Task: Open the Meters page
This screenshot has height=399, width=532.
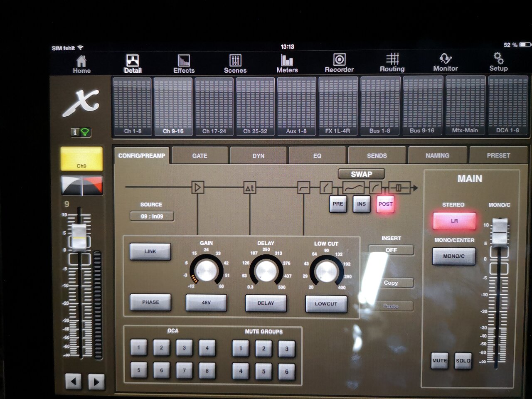Action: coord(287,64)
